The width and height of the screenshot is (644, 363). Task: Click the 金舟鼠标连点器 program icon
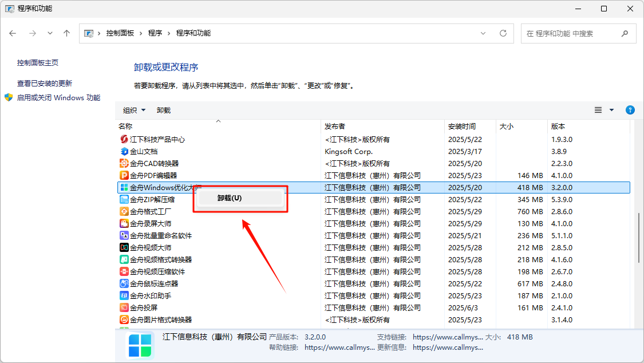pos(124,283)
